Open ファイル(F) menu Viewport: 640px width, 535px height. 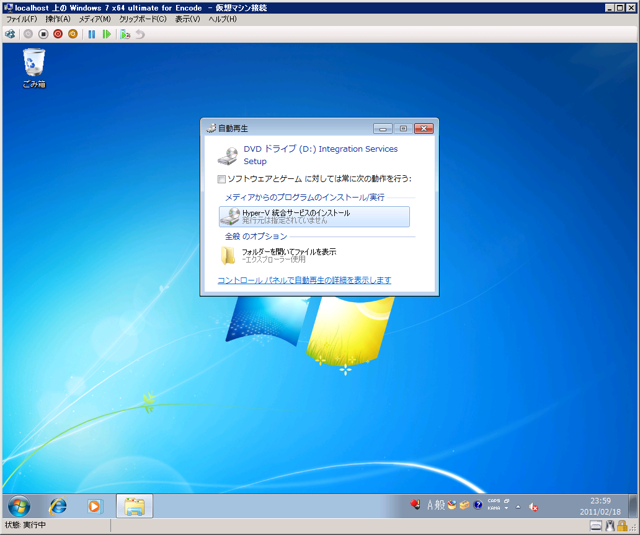[22, 19]
